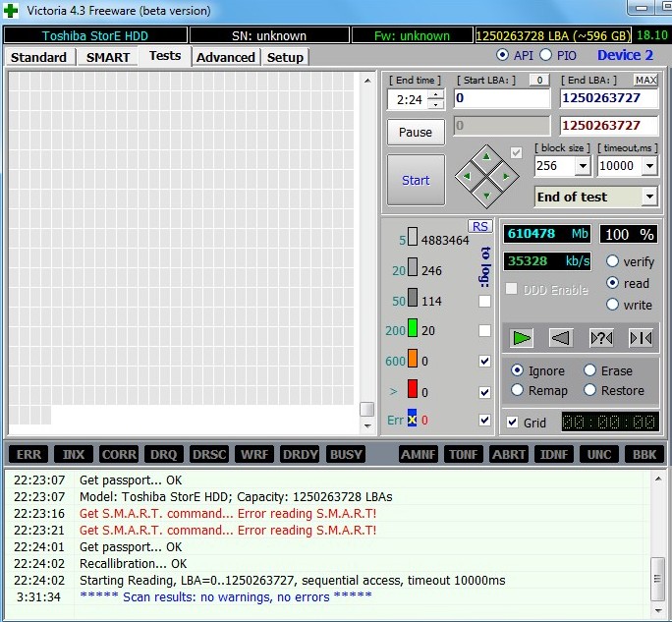
Task: Select the random-access scan mode icon
Action: 601,338
